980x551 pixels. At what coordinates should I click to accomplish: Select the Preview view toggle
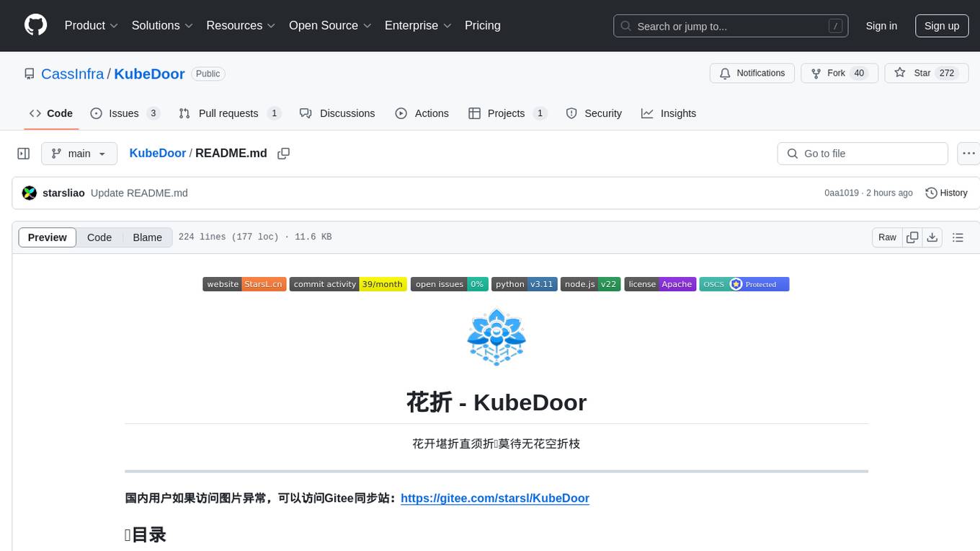click(48, 237)
